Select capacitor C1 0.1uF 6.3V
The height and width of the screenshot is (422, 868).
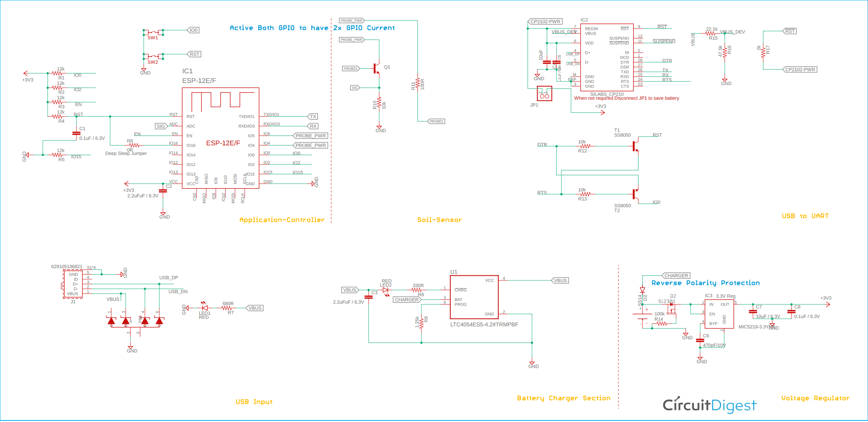coord(76,133)
